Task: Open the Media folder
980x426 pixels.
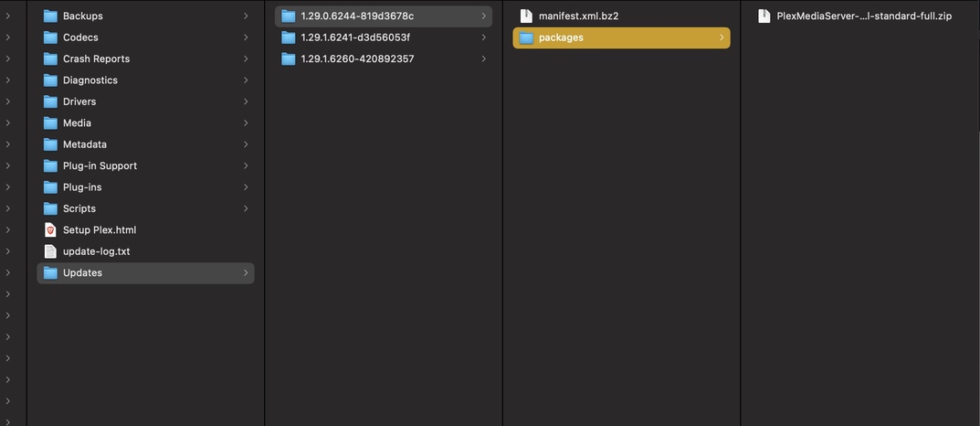Action: click(77, 123)
